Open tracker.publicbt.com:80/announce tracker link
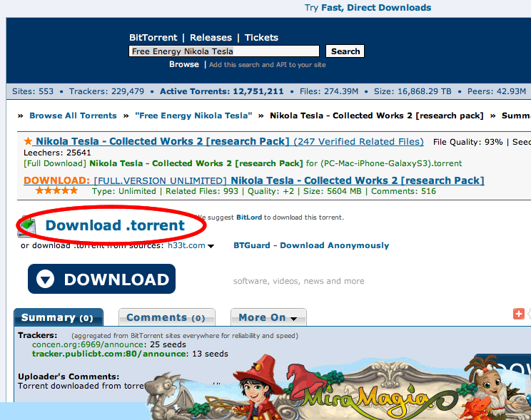This screenshot has height=420, width=531. pos(108,354)
